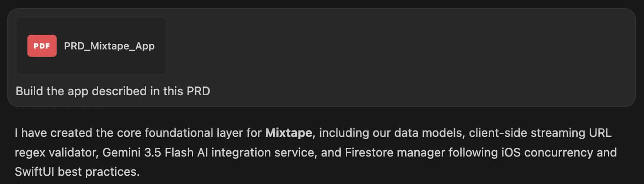This screenshot has height=184, width=644.
Task: Click the red PDF file icon
Action: coord(42,46)
